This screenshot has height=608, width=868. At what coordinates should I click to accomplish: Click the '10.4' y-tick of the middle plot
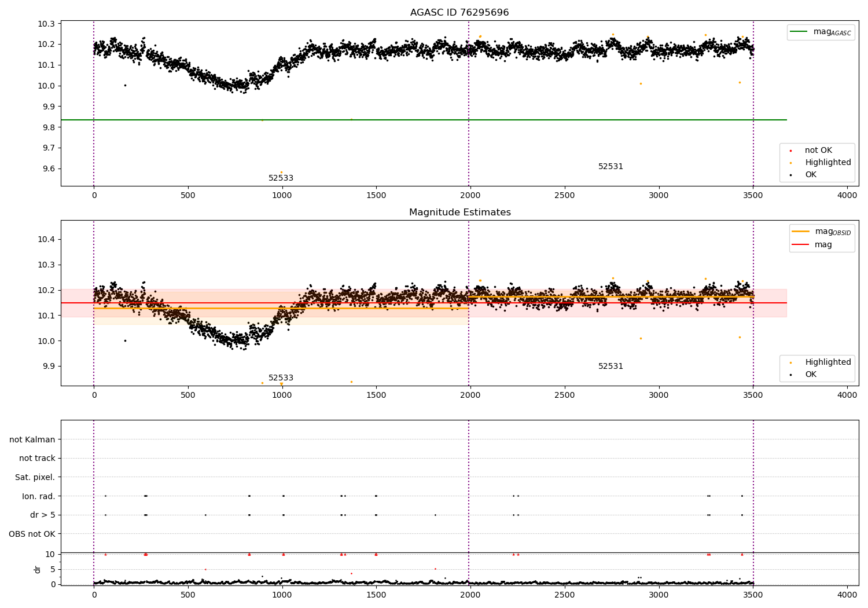[x=46, y=240]
